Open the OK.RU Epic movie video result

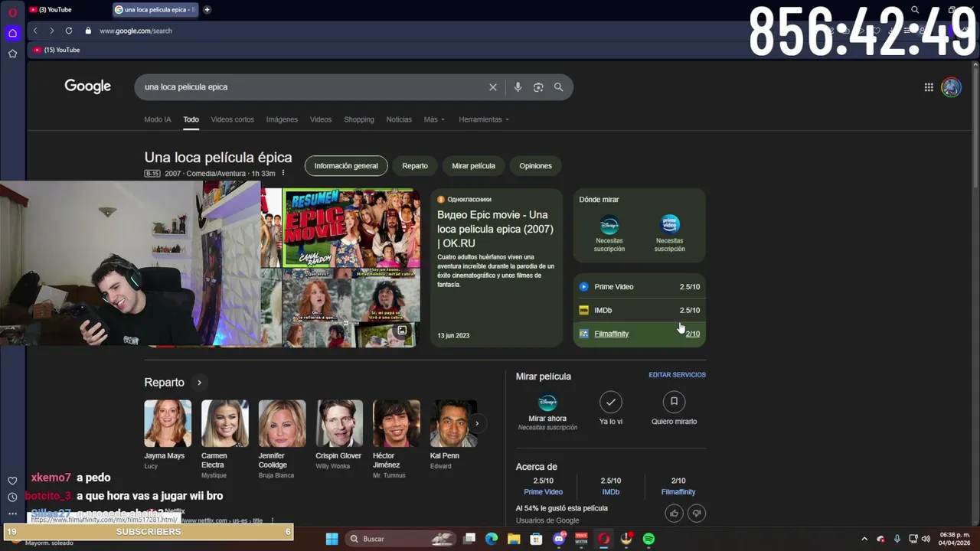(x=496, y=268)
